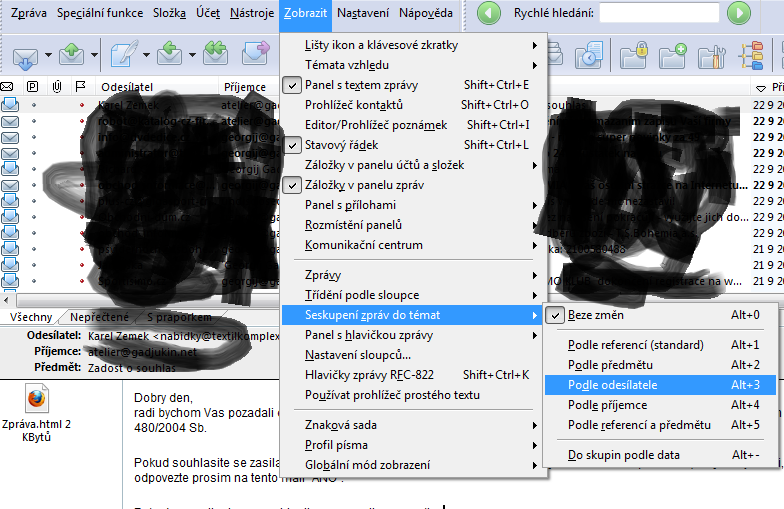Sort by the attachment paperclip column icon
This screenshot has width=784, height=509.
[57, 87]
